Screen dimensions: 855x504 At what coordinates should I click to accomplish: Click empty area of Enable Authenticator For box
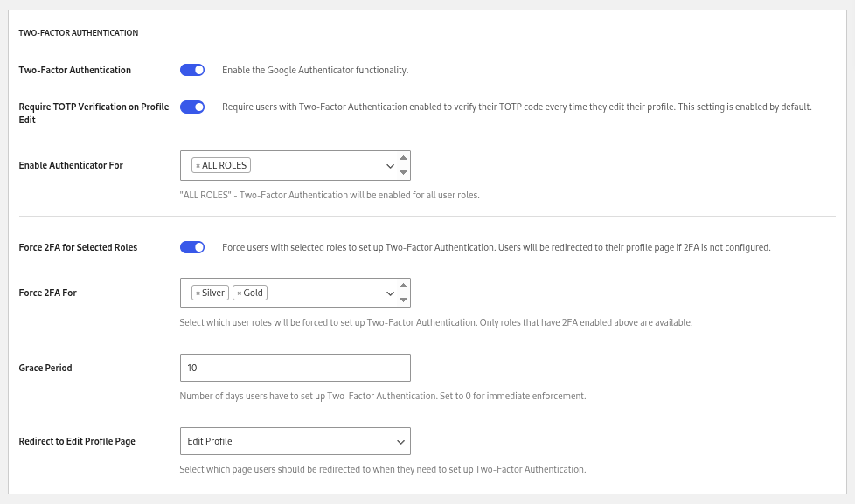tap(315, 166)
